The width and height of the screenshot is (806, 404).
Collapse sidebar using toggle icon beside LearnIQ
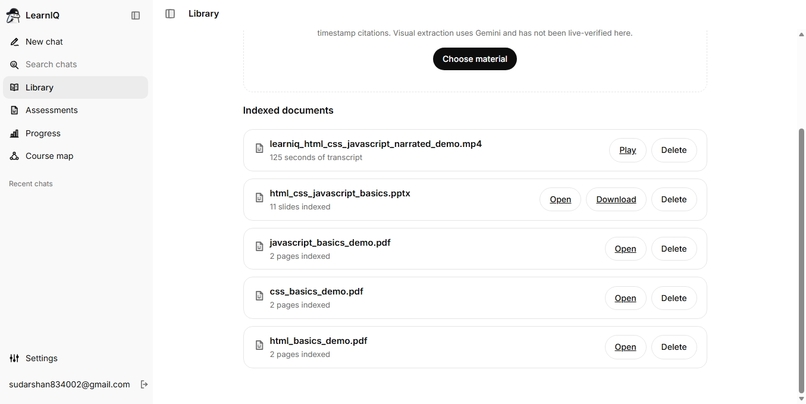[136, 15]
